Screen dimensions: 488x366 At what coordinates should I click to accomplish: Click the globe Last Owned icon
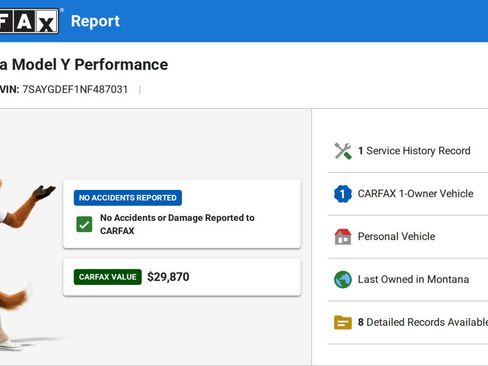point(343,279)
